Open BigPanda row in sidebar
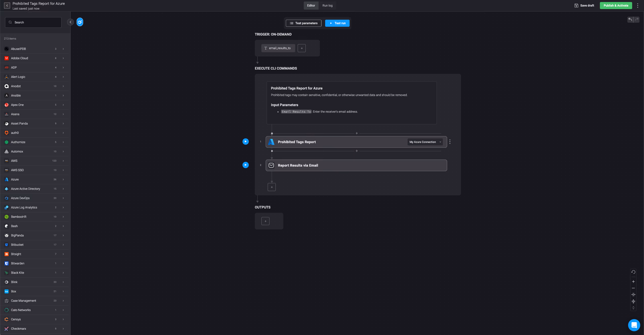This screenshot has width=644, height=335. click(x=34, y=235)
